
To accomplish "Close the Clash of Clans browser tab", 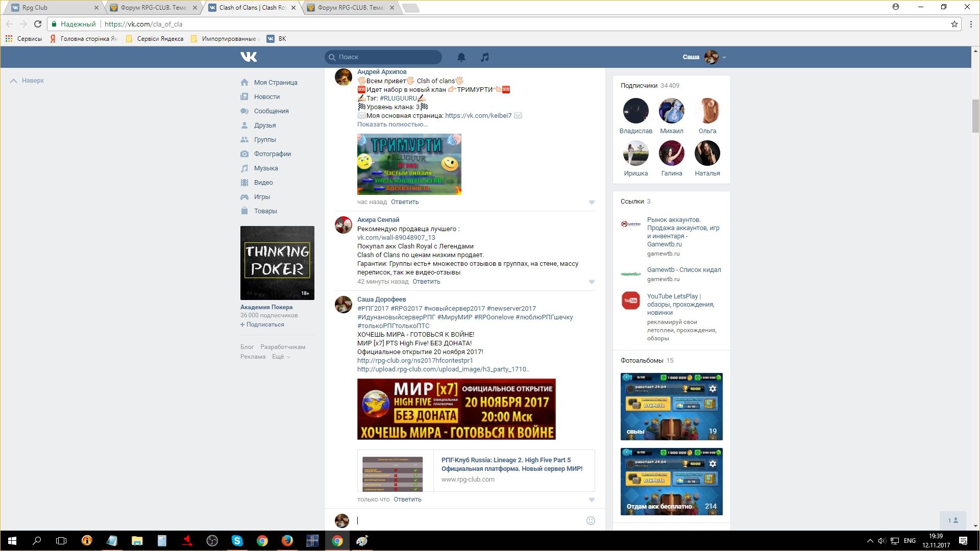I will (x=293, y=8).
